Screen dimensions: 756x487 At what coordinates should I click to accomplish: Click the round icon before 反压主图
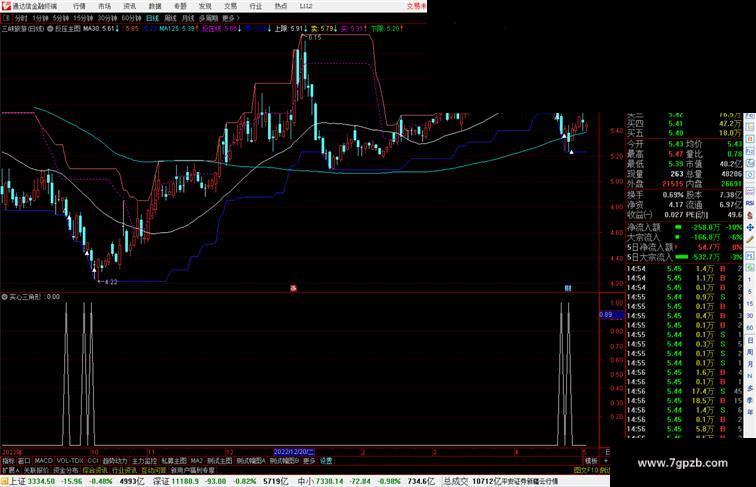click(50, 29)
